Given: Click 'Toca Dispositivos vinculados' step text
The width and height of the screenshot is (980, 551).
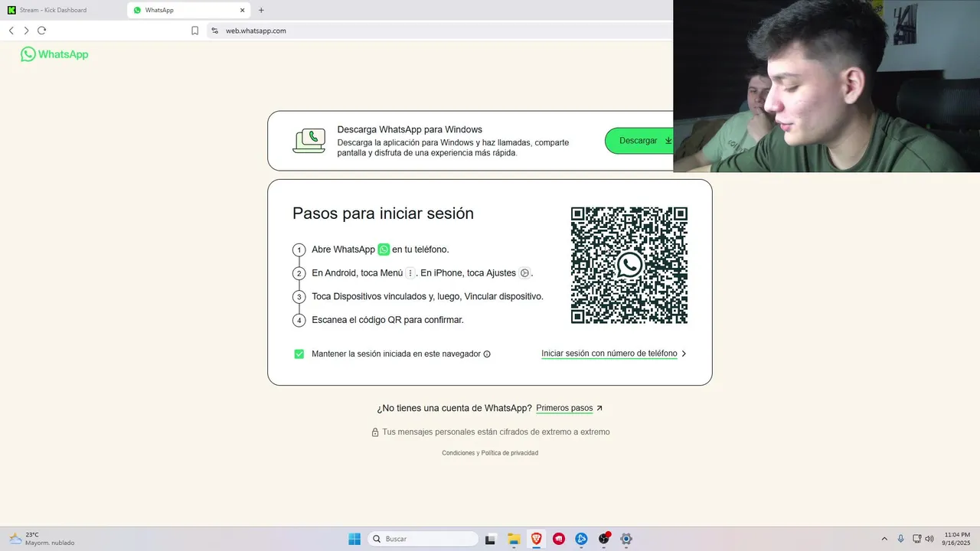Looking at the screenshot, I should tap(427, 296).
